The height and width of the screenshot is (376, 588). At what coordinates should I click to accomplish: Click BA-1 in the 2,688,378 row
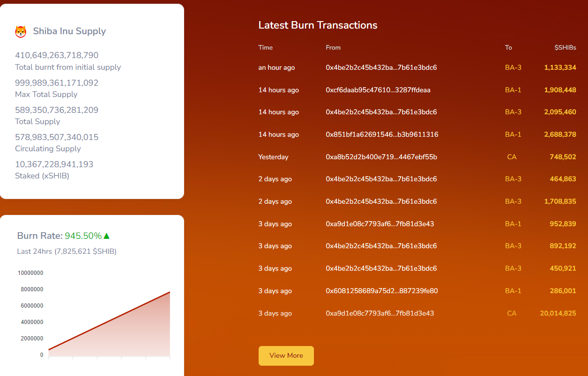pos(513,134)
